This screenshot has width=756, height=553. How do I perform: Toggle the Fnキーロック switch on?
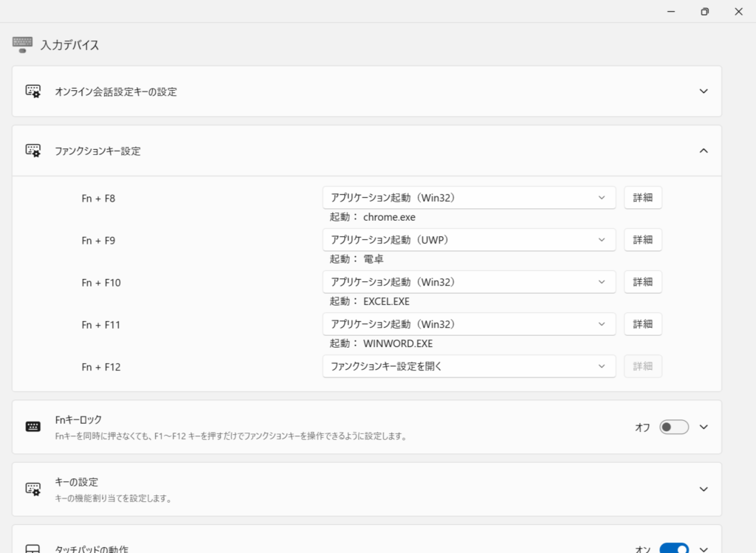(673, 427)
